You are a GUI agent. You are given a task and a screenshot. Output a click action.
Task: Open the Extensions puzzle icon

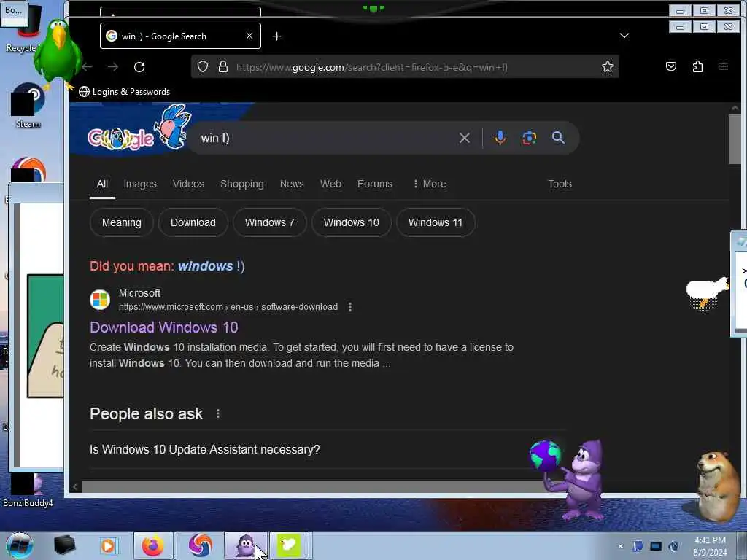click(697, 66)
